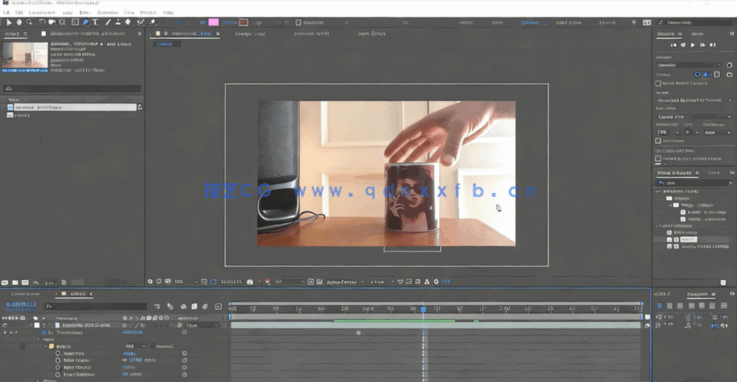This screenshot has height=382, width=737.
Task: Select the Hand tool
Action: [19, 22]
